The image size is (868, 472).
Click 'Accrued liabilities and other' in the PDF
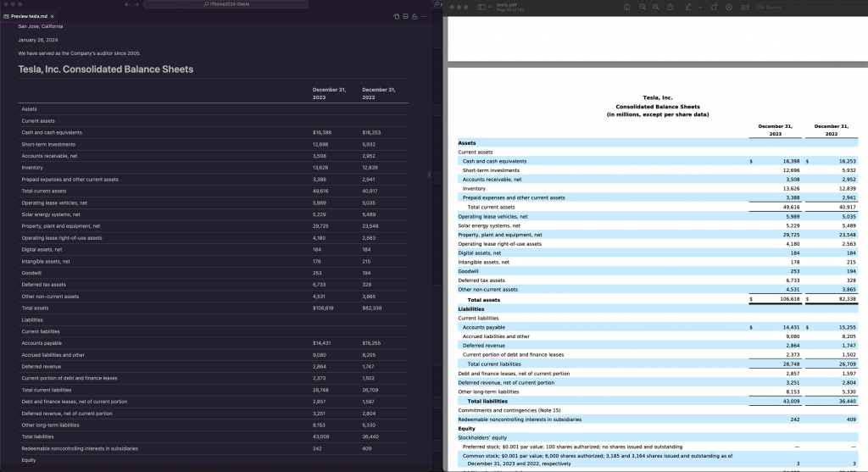pos(496,336)
